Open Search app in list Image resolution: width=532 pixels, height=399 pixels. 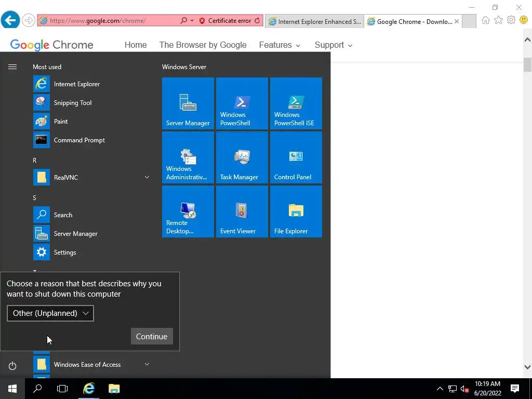[x=91, y=215]
